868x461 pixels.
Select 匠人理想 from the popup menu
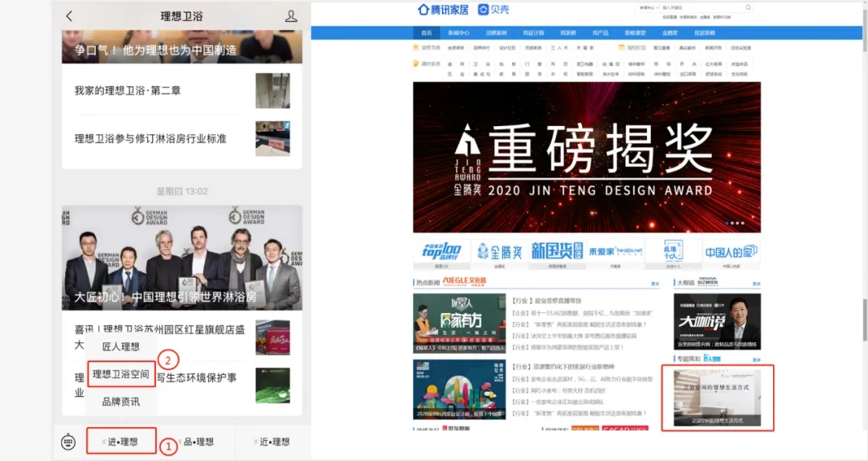click(121, 347)
